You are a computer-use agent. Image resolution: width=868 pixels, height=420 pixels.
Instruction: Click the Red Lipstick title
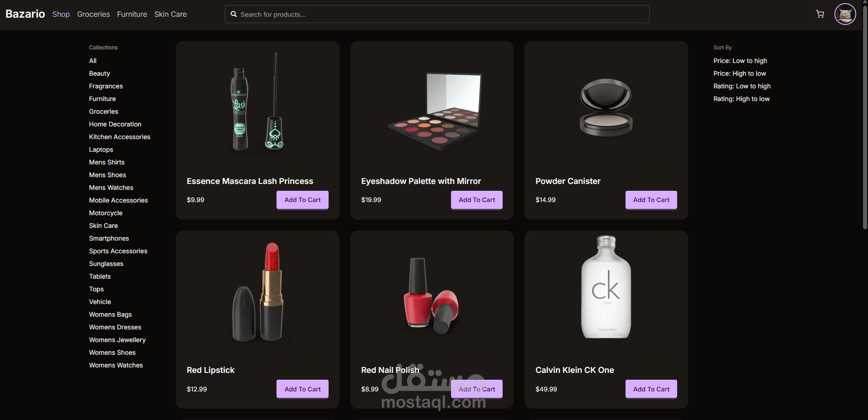[x=211, y=370]
